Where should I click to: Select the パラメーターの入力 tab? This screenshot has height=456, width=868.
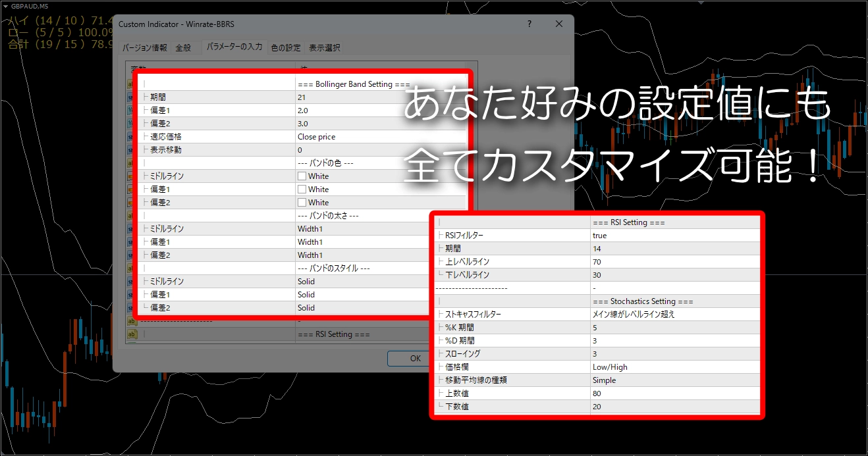234,47
